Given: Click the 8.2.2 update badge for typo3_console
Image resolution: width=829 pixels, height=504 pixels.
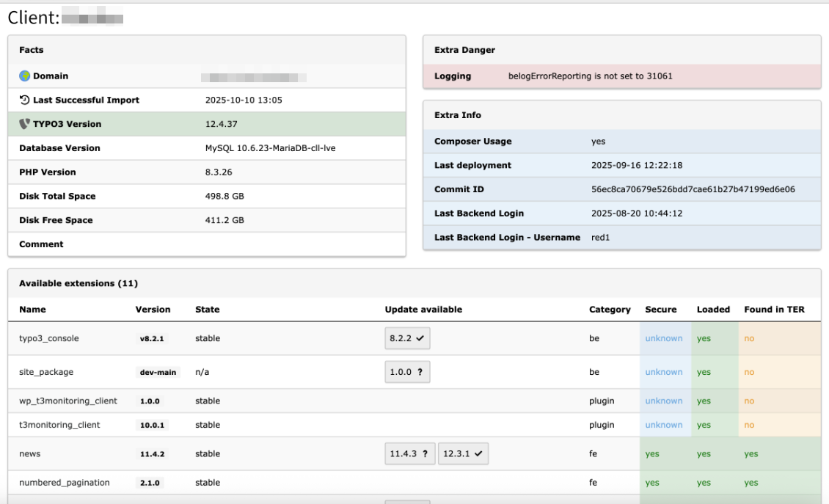Looking at the screenshot, I should click(x=407, y=338).
